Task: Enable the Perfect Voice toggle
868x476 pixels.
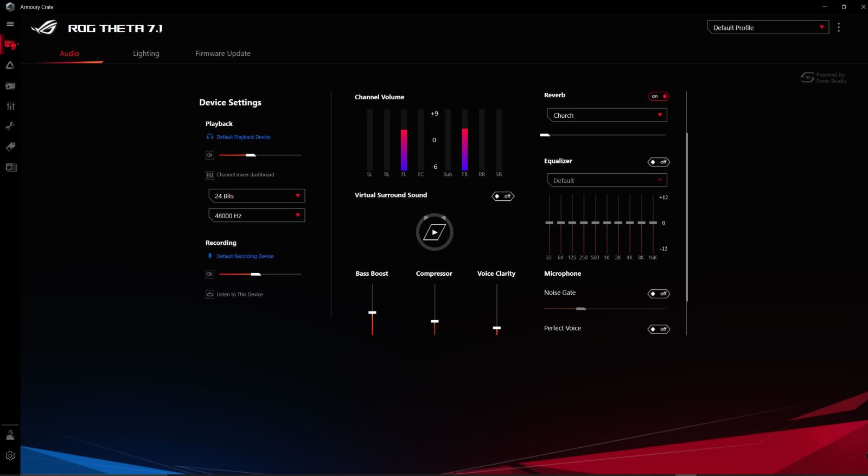Action: coord(659,329)
